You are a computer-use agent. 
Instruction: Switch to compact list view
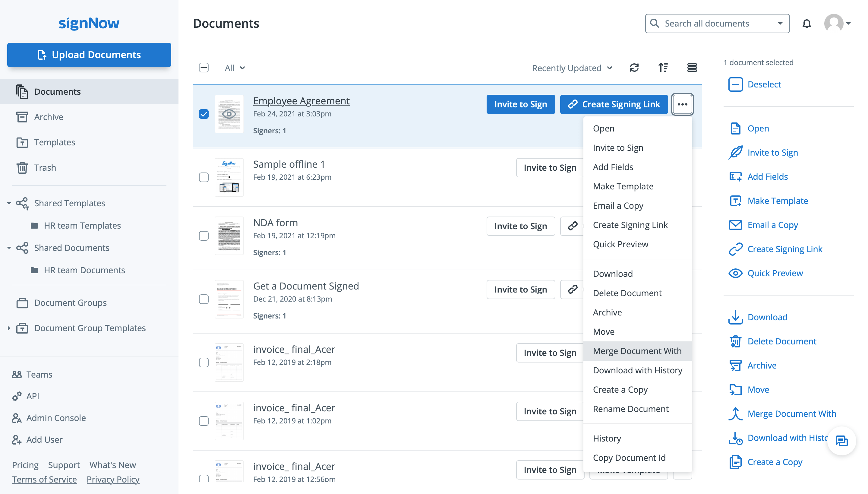(x=692, y=68)
